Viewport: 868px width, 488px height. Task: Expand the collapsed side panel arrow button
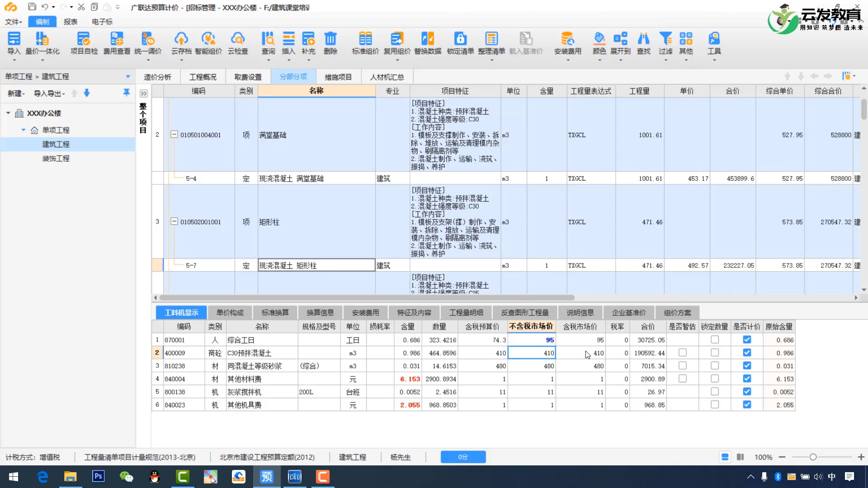point(144,94)
